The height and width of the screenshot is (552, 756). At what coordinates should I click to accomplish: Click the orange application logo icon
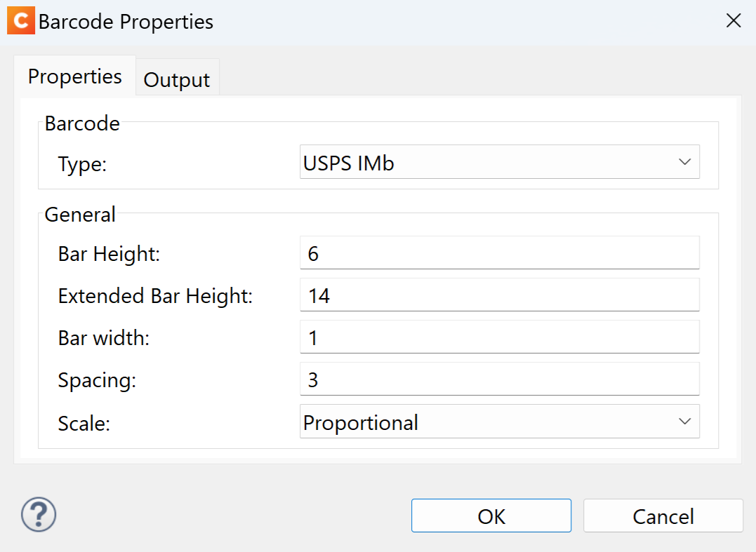pos(21,21)
